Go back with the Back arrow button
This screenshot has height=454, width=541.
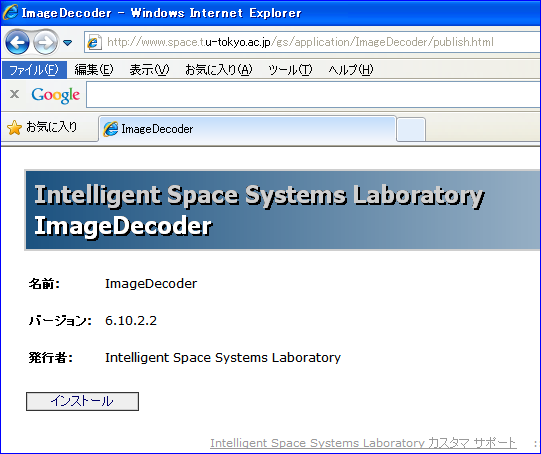pyautogui.click(x=17, y=42)
